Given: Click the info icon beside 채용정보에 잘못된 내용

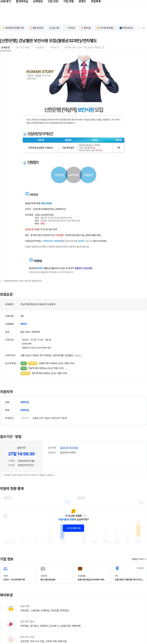Looking at the screenshot, I should [x=2, y=281].
